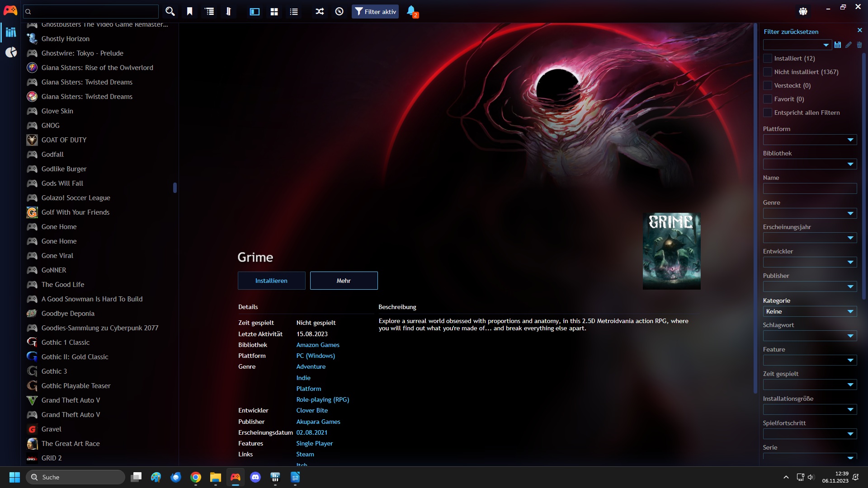This screenshot has height=488, width=868.
Task: Enable the Installiert (12) filter
Action: click(768, 58)
